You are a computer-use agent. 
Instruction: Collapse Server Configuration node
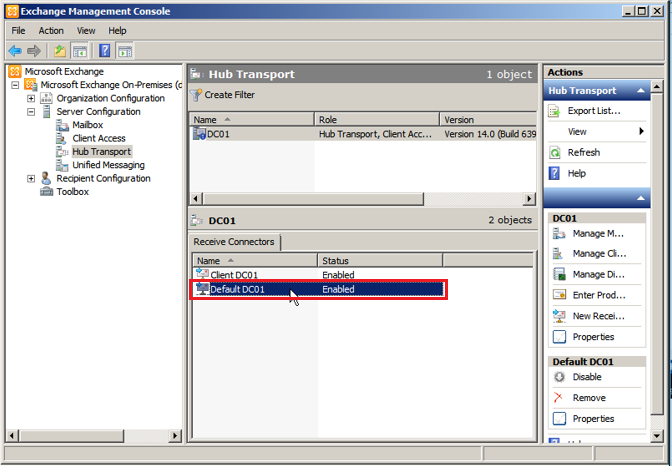coord(31,111)
